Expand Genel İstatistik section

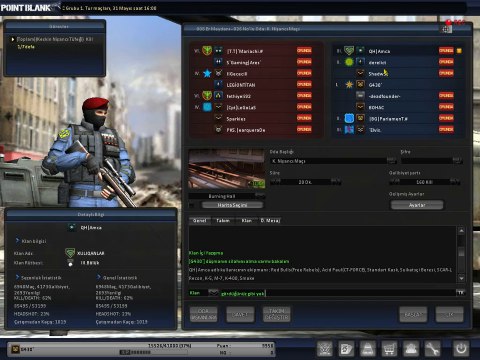[99, 277]
